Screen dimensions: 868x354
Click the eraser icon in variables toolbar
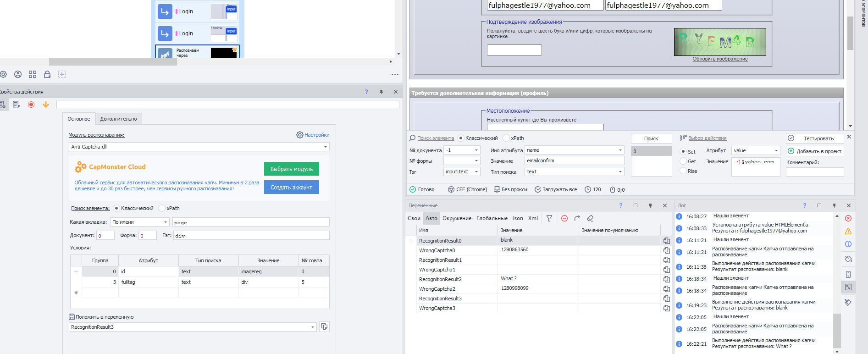(590, 218)
